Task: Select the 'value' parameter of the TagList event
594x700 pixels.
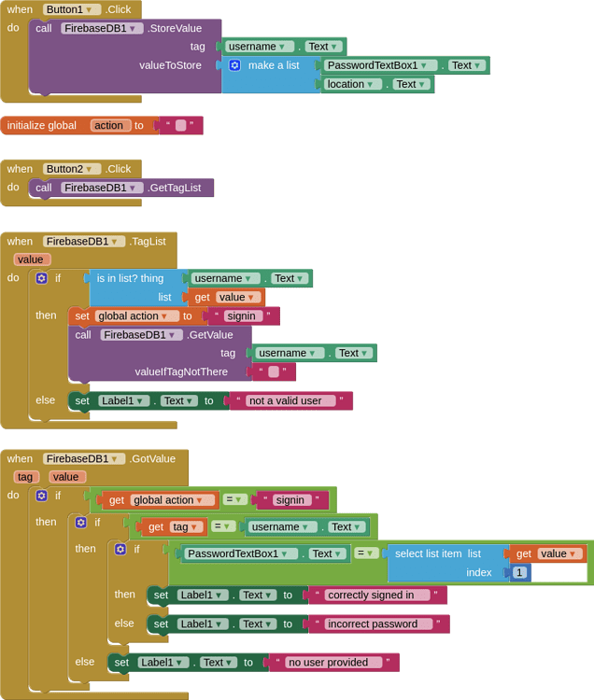Action: click(x=31, y=259)
